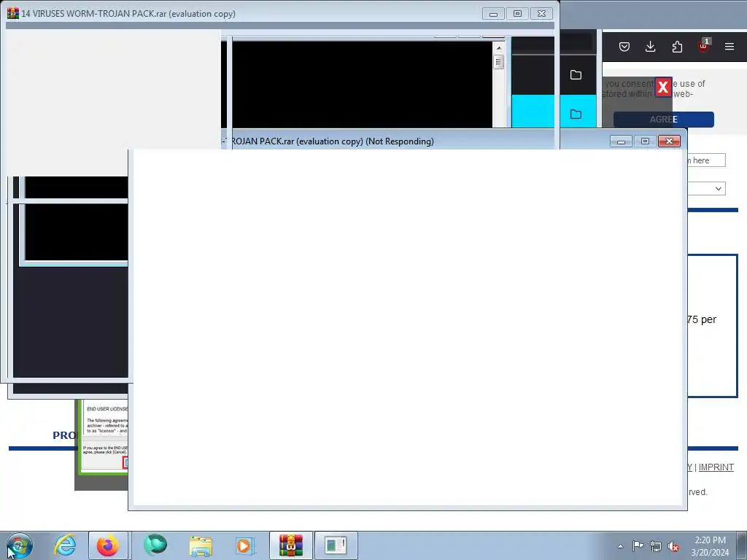Minimize the back WinRAR evaluation copy window
The image size is (747, 560).
[494, 14]
